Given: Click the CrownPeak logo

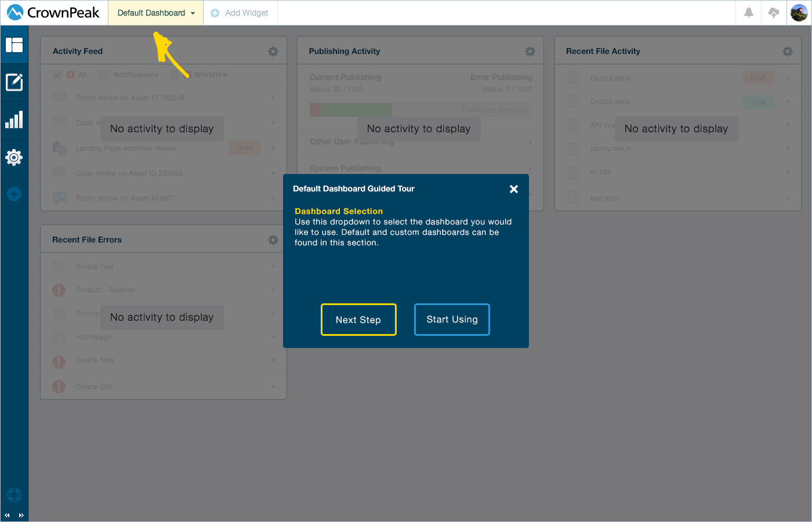Looking at the screenshot, I should click(53, 12).
